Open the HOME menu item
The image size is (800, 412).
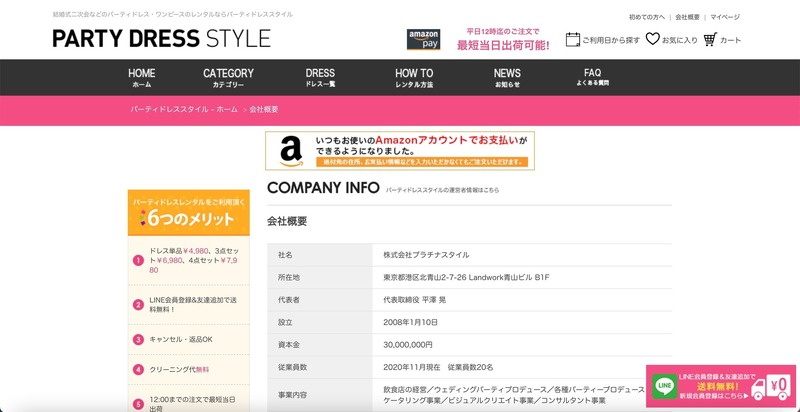pyautogui.click(x=142, y=78)
